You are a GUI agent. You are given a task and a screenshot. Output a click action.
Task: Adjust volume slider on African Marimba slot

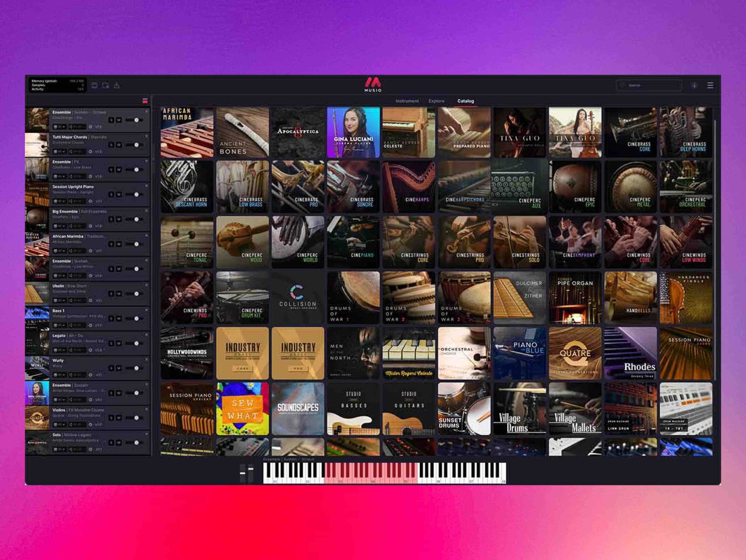point(136,244)
